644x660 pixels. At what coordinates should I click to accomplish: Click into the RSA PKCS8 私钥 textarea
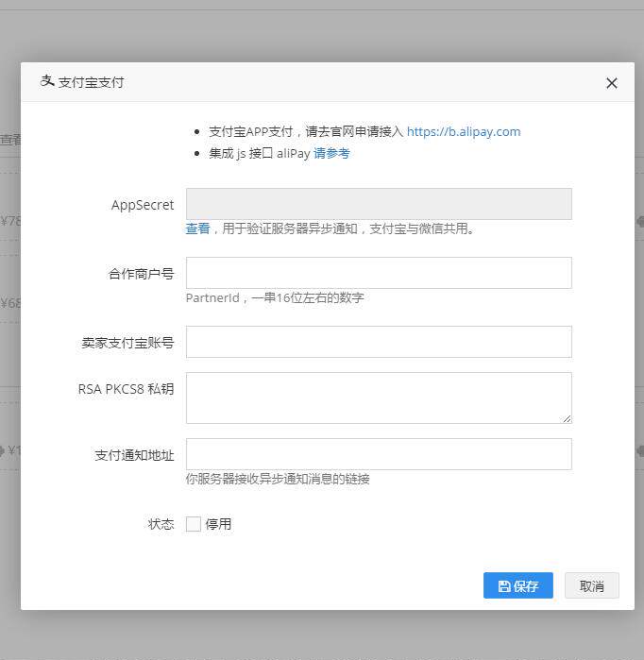coord(379,398)
